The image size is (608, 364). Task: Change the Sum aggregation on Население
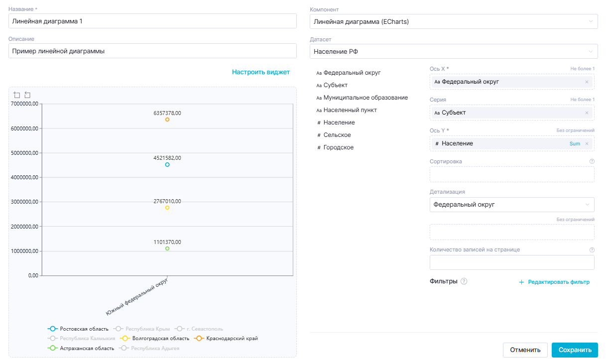click(x=575, y=143)
